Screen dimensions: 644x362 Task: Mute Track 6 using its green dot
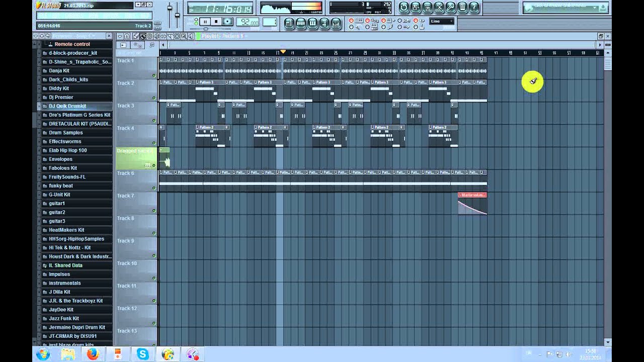tap(154, 188)
